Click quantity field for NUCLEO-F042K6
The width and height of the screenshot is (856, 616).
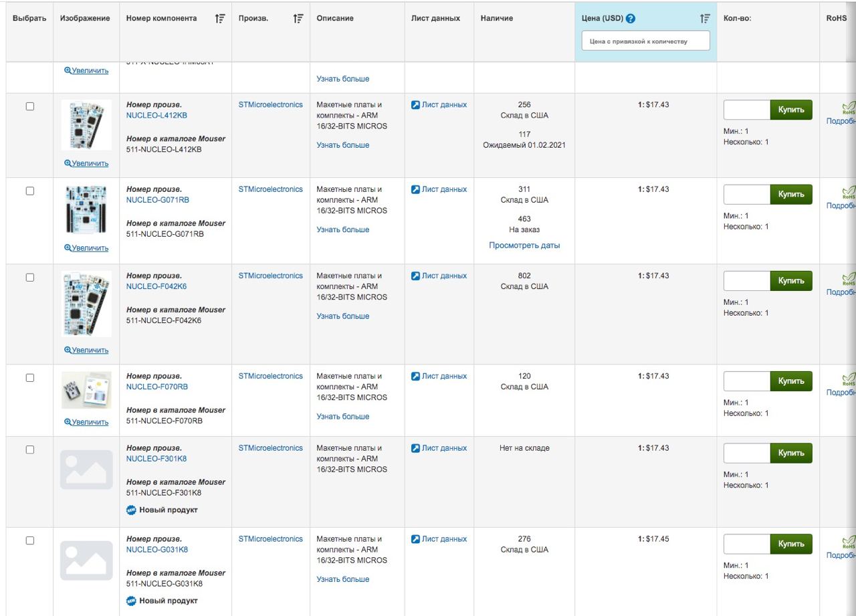pos(747,281)
